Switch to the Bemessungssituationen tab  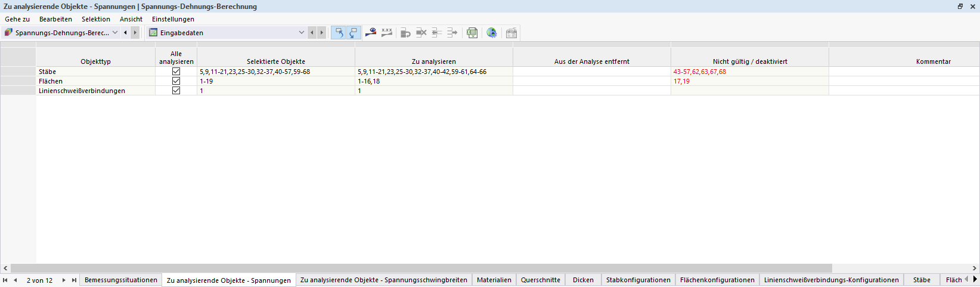[121, 280]
